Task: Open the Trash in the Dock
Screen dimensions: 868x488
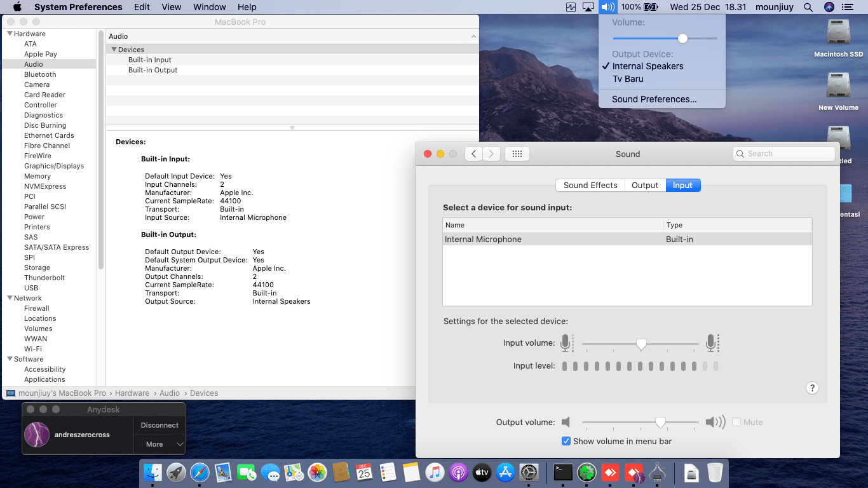Action: click(715, 472)
